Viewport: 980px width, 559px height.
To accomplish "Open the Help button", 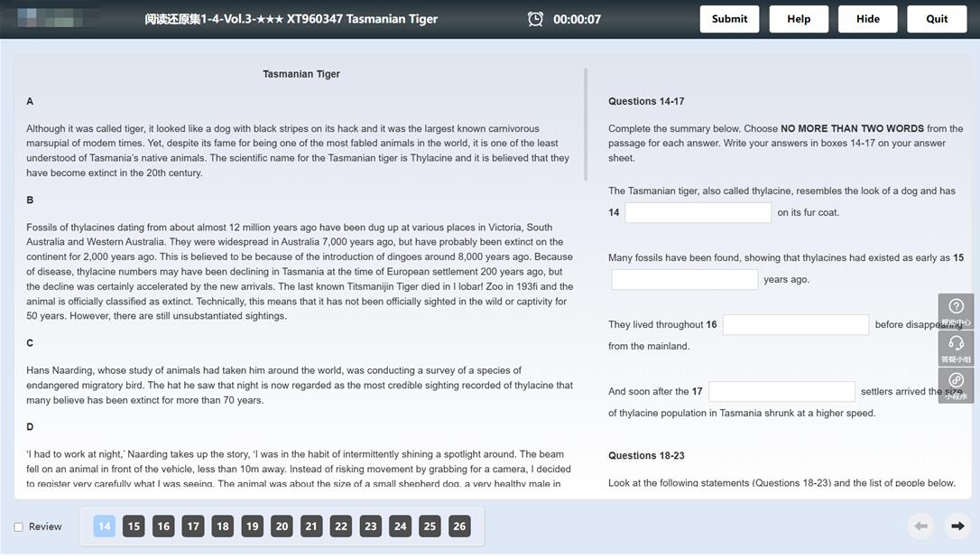I will [799, 19].
